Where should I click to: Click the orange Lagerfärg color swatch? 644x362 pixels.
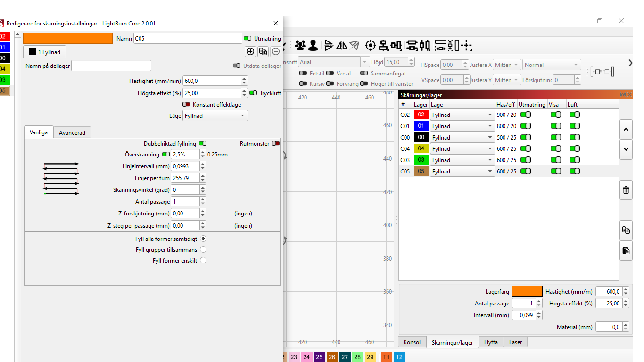(x=527, y=291)
